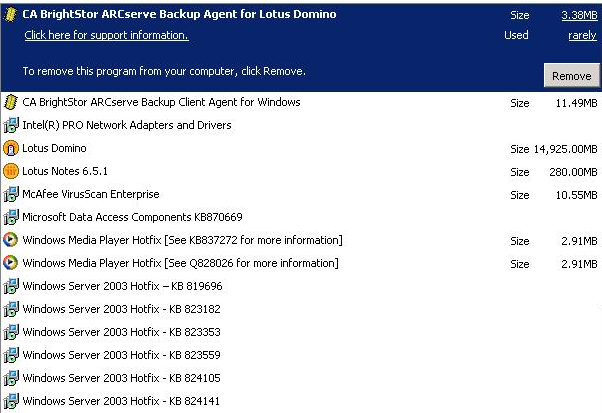The height and width of the screenshot is (413, 602).
Task: Click the 14,925.00MB size value
Action: [566, 149]
